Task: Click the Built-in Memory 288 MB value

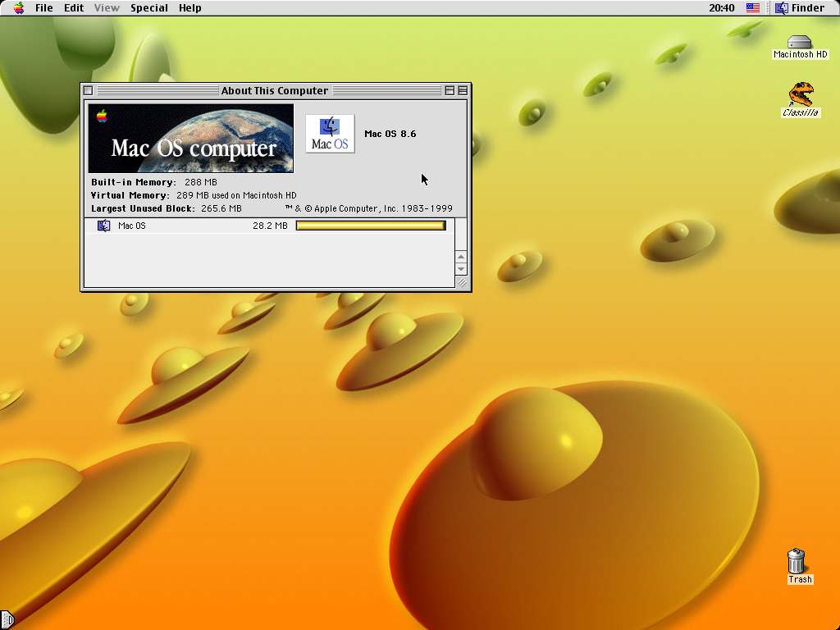Action: click(200, 182)
